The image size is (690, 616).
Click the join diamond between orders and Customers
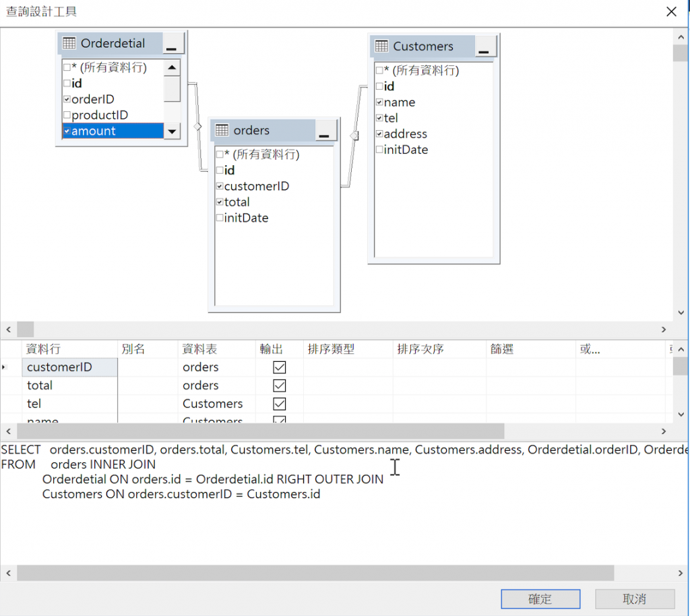pos(354,135)
